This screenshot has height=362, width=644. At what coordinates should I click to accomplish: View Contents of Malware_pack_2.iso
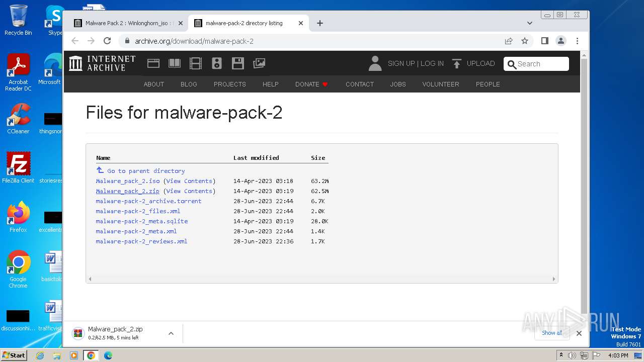pyautogui.click(x=189, y=181)
